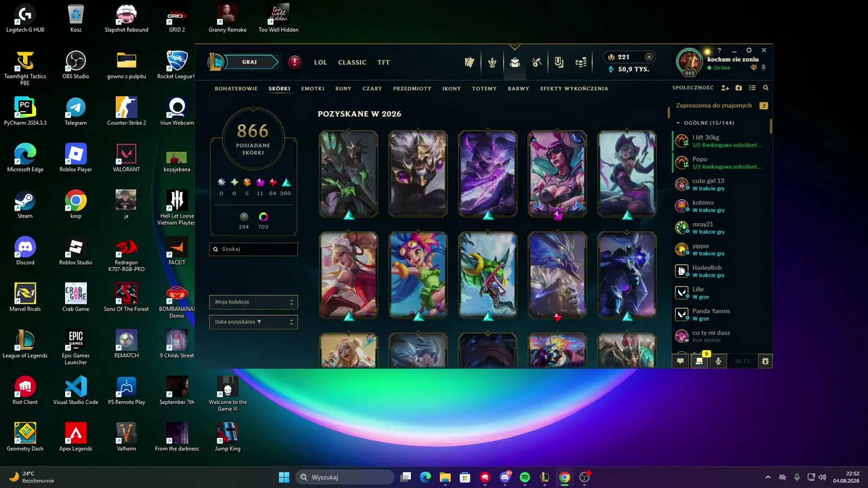Switch to the EMOTKI tab
The width and height of the screenshot is (868, 488).
click(x=313, y=89)
